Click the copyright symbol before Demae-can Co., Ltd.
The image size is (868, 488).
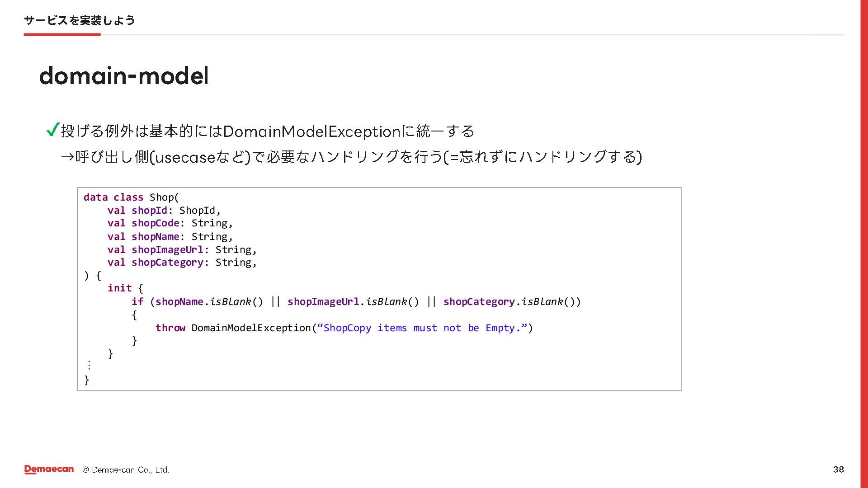pyautogui.click(x=85, y=470)
